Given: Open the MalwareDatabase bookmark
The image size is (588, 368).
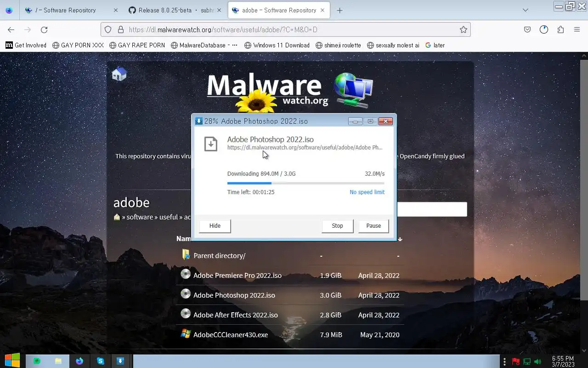Looking at the screenshot, I should [x=204, y=45].
